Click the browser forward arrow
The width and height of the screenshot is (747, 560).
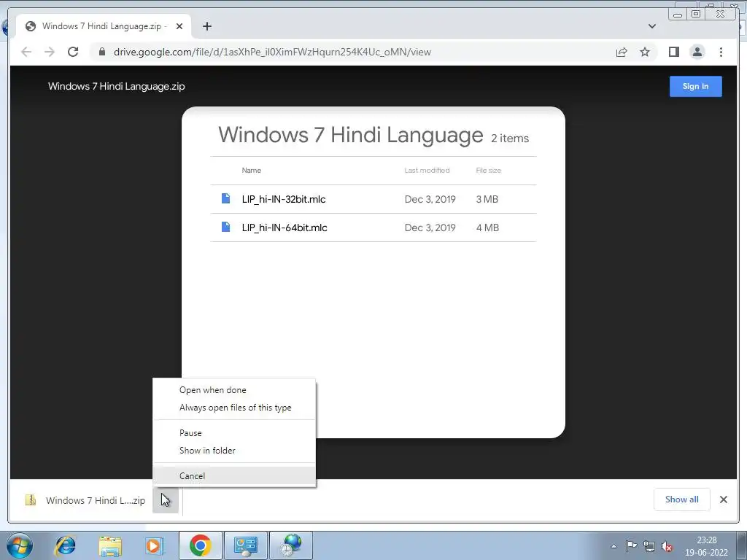50,52
